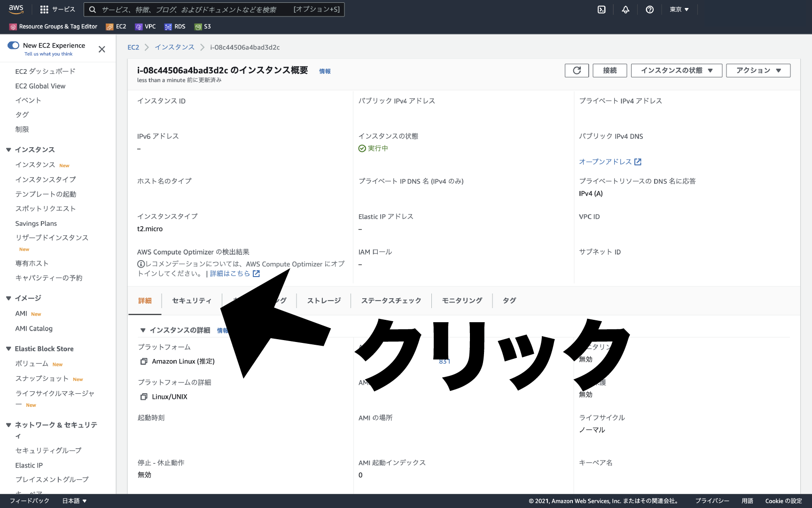Open タグ in the sidebar
This screenshot has height=508, width=812.
[22, 115]
